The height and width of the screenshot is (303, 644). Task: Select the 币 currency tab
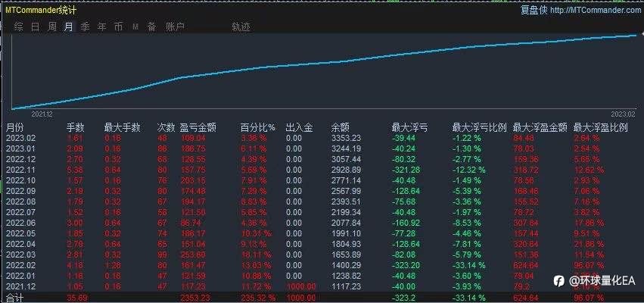[x=118, y=27]
